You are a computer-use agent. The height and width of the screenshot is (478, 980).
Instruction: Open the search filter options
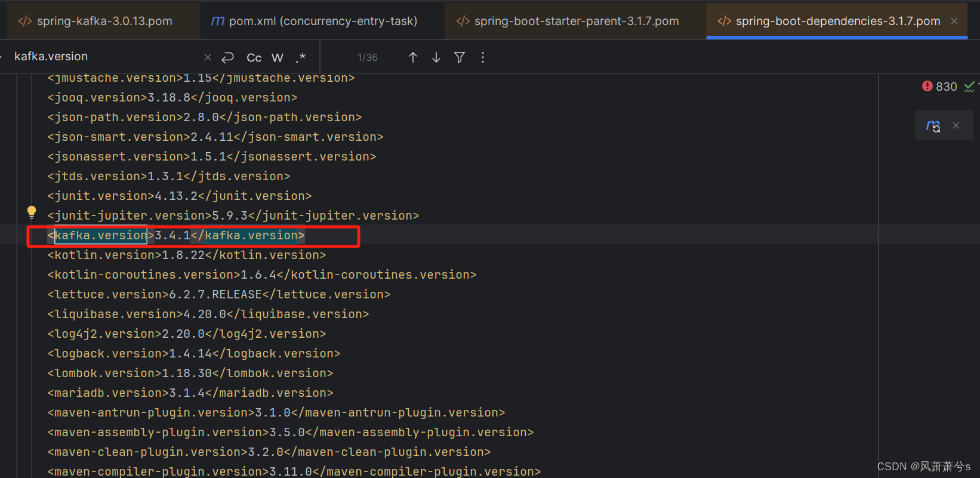tap(460, 57)
